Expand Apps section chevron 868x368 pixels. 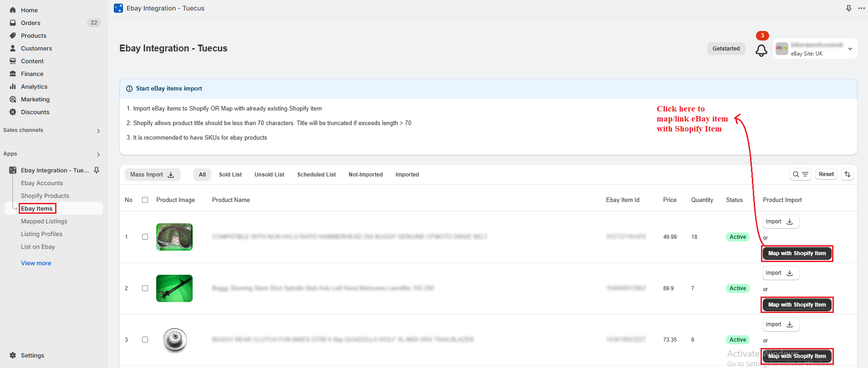coord(98,155)
